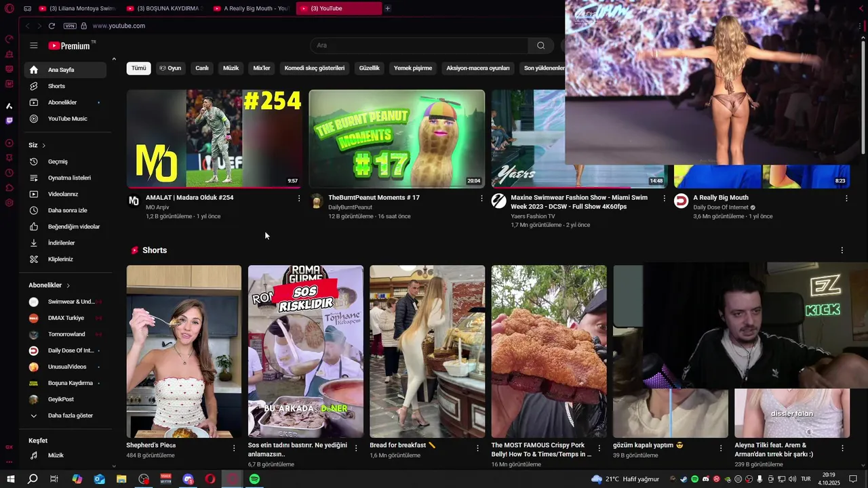Expand Daha fazla göster in subscriptions
Image resolution: width=868 pixels, height=488 pixels.
(65, 415)
